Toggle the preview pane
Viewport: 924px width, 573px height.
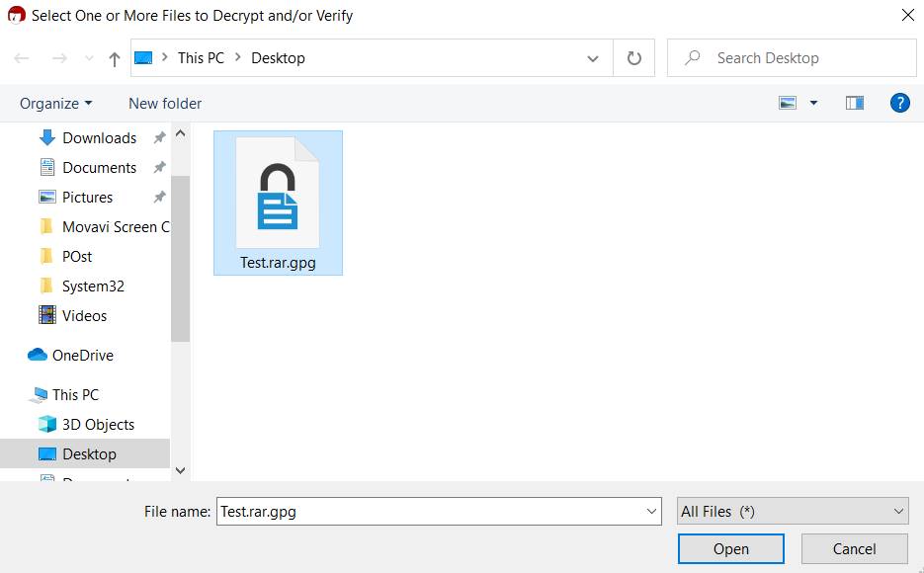point(855,103)
